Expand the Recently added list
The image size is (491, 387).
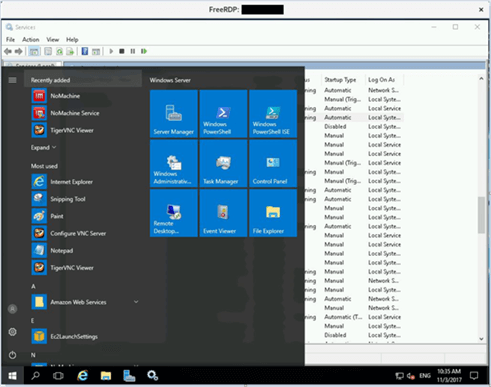click(x=43, y=147)
